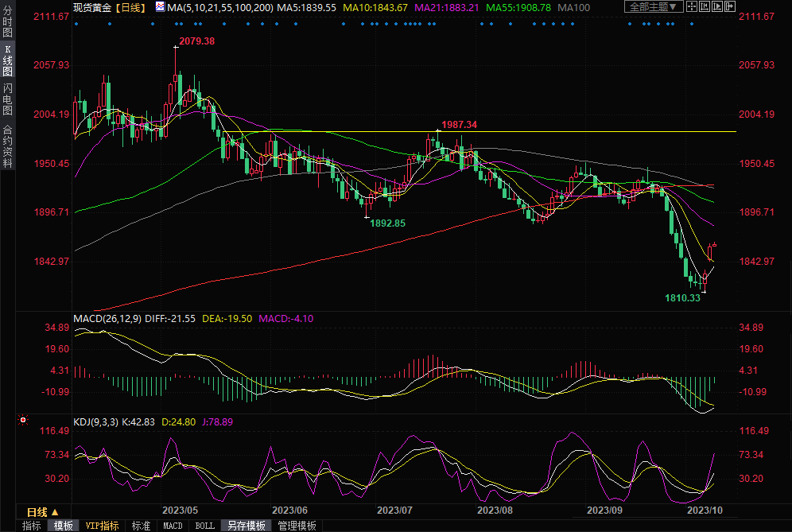Open the 闪电图 sidebar tab

point(7,99)
